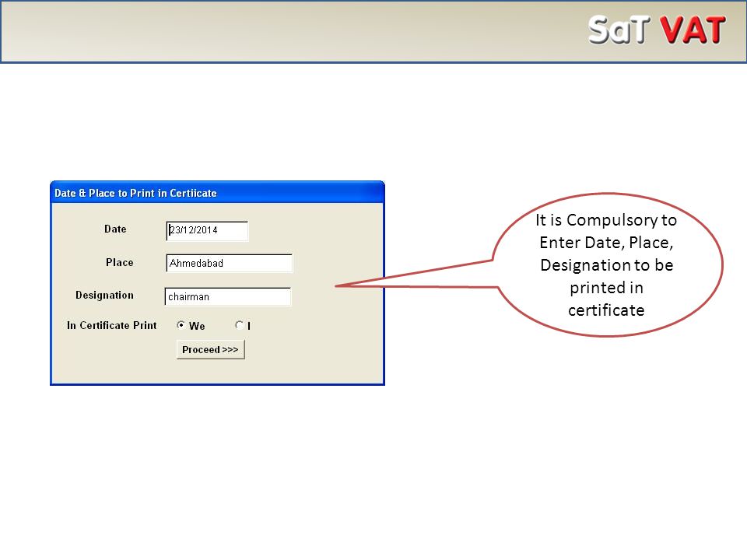Click the Designation field containing chairman
This screenshot has height=560, width=747.
point(228,296)
